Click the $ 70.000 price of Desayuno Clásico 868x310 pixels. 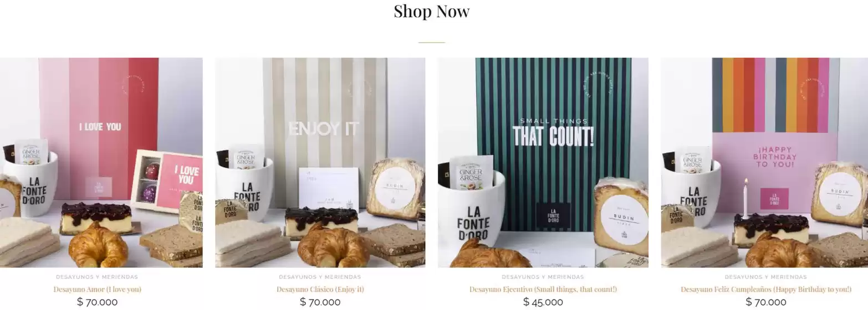click(320, 302)
